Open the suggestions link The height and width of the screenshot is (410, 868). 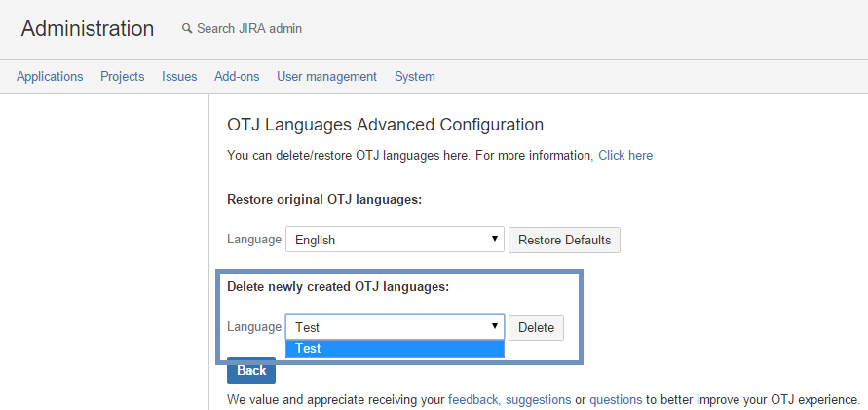[539, 399]
